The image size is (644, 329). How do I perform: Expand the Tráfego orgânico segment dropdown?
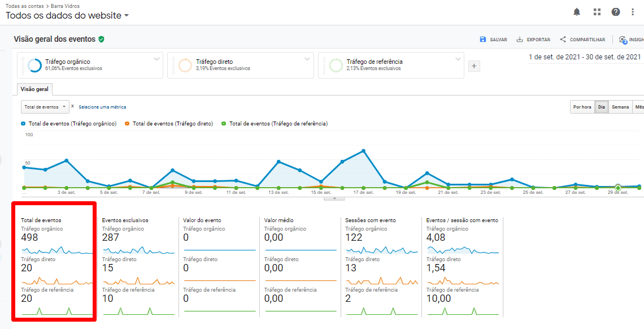(156, 59)
